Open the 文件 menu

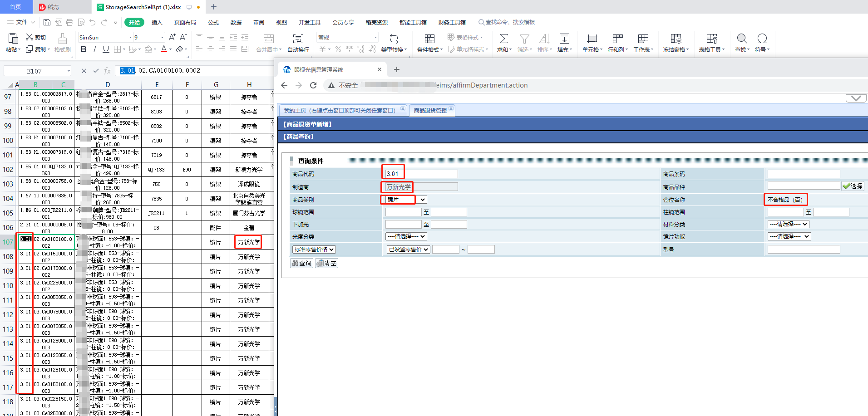click(21, 22)
